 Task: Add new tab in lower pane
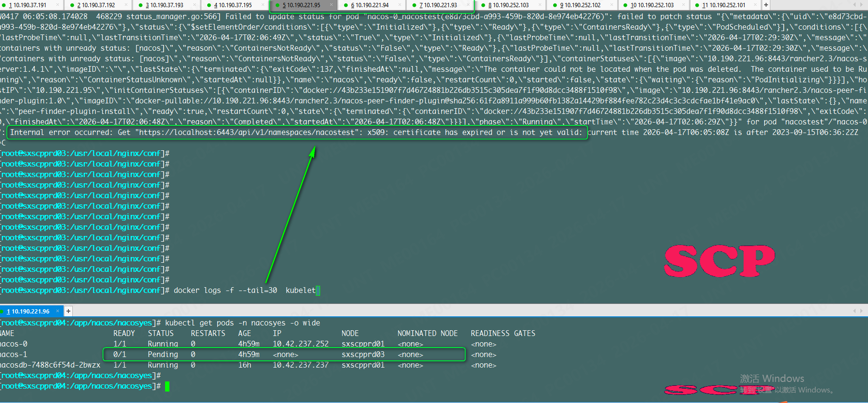pos(68,311)
